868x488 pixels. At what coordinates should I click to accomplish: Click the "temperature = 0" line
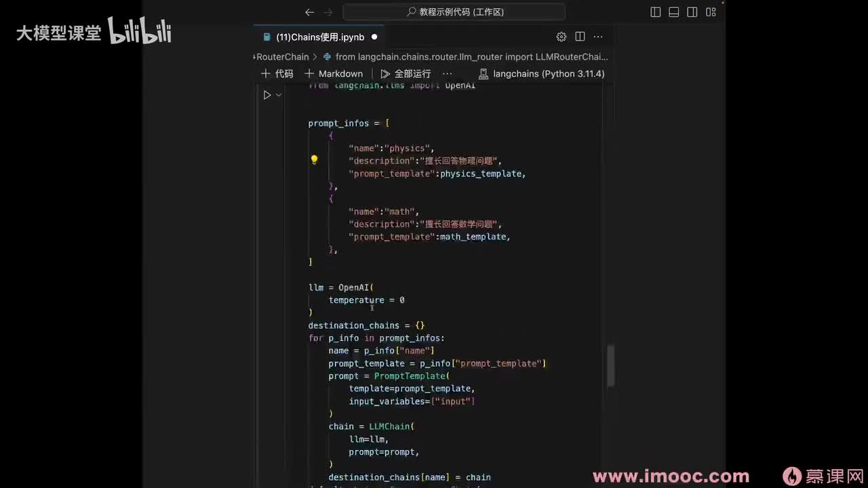coord(367,300)
